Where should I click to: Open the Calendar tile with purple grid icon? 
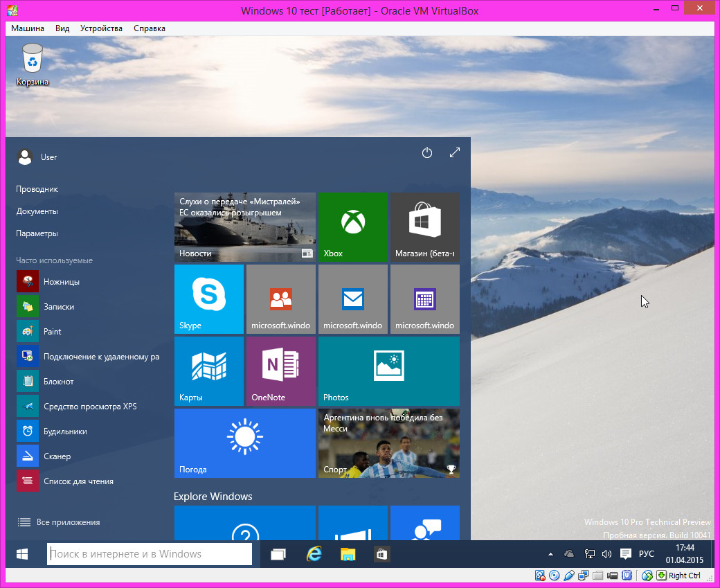425,299
